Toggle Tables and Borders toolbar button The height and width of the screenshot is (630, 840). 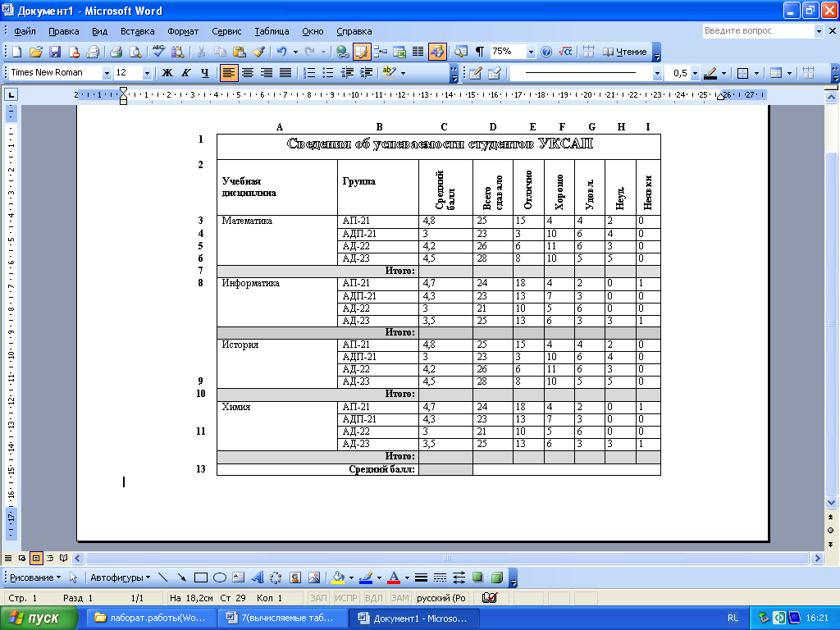click(x=361, y=52)
